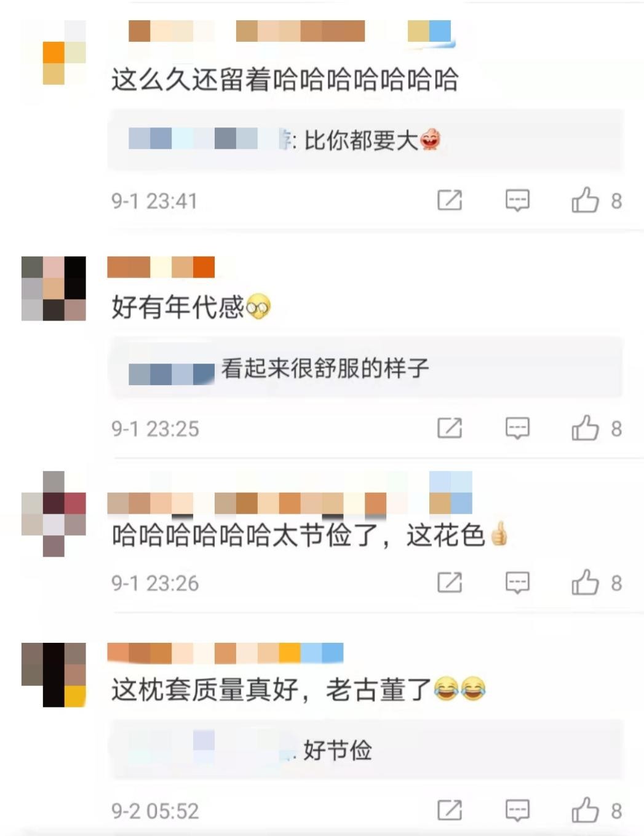The height and width of the screenshot is (836, 644).
Task: Share the comment posted at 9-1 23:26
Action: tap(450, 583)
